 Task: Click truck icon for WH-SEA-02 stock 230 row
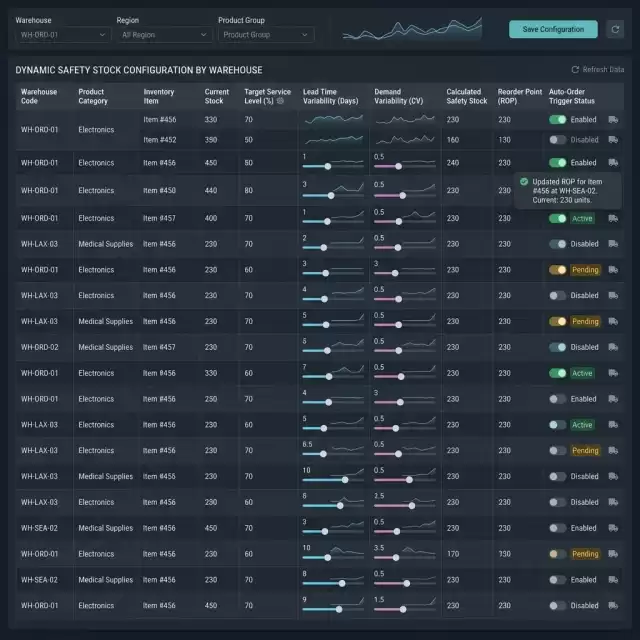(613, 580)
